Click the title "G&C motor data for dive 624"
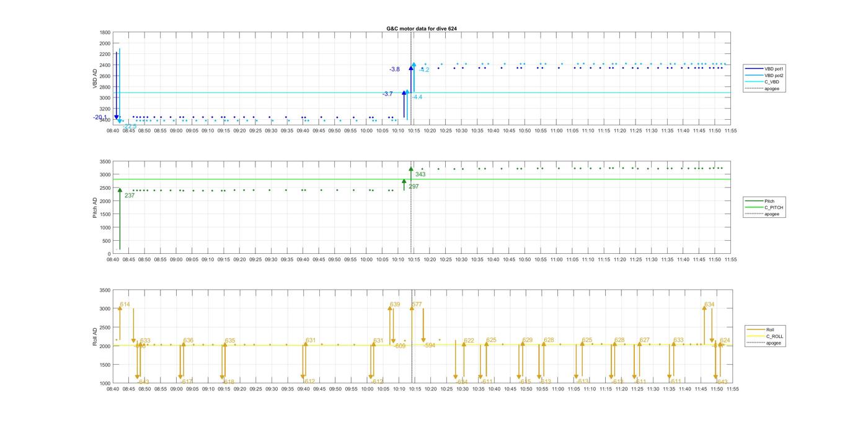This screenshot has width=868, height=430. [x=422, y=29]
